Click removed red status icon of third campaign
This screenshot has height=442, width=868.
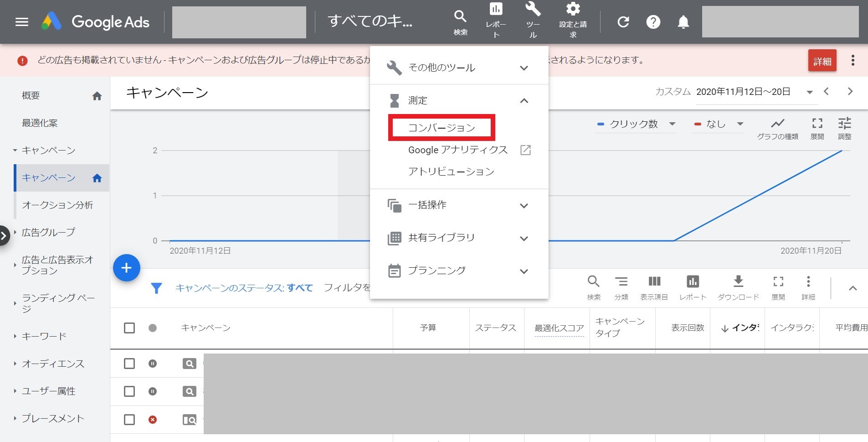(x=153, y=419)
